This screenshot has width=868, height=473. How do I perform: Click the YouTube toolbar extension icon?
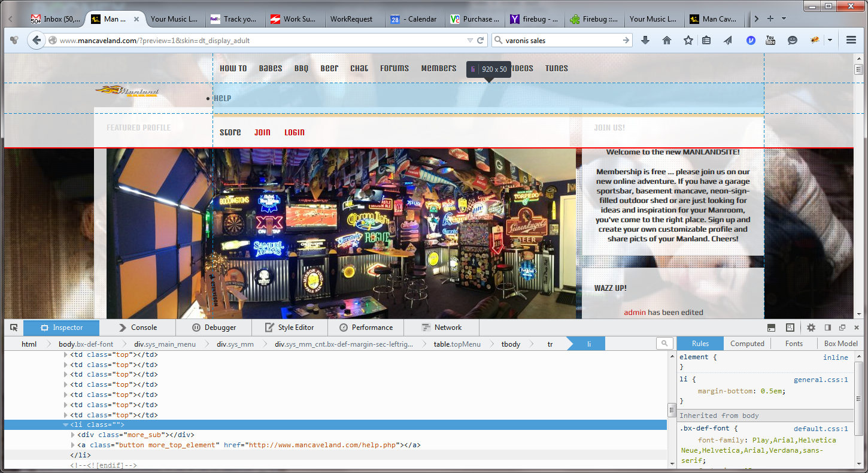coord(770,40)
